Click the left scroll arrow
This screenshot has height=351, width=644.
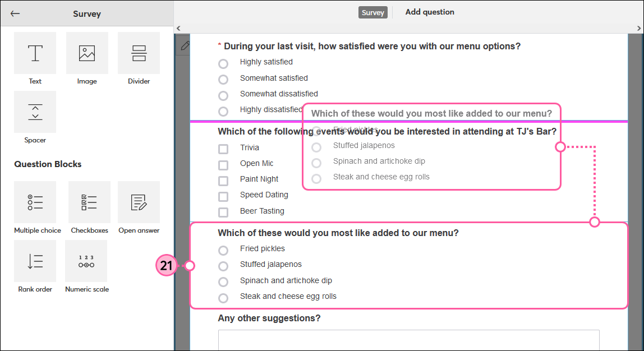pyautogui.click(x=178, y=29)
